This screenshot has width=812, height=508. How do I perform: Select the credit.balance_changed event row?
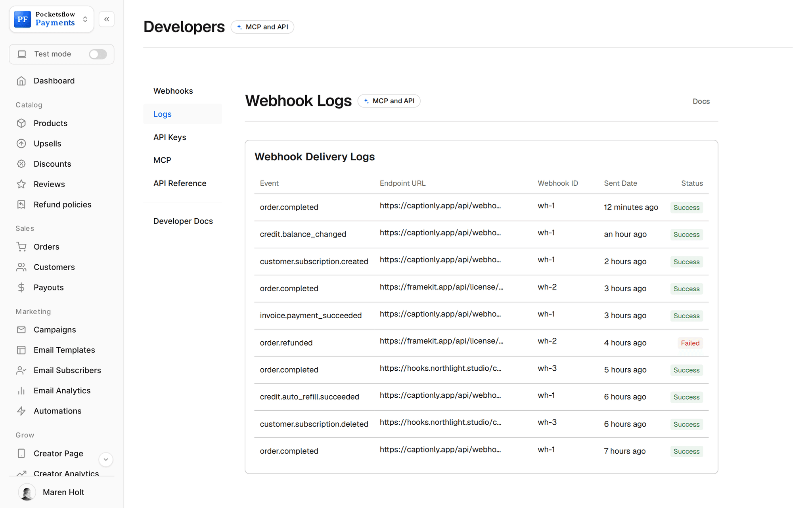[481, 234]
